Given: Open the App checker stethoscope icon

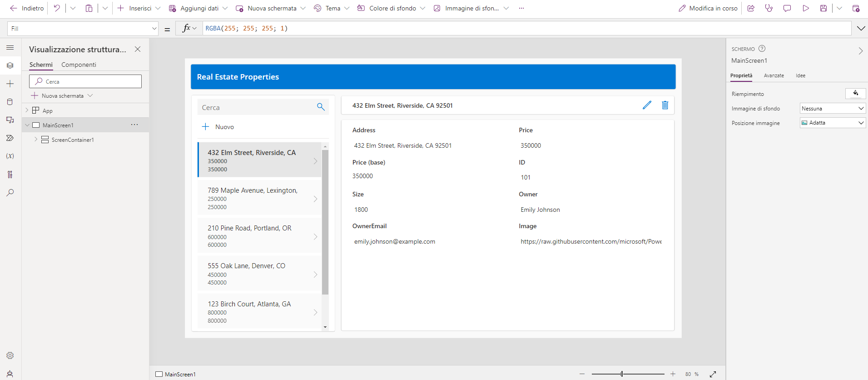Looking at the screenshot, I should coord(769,8).
